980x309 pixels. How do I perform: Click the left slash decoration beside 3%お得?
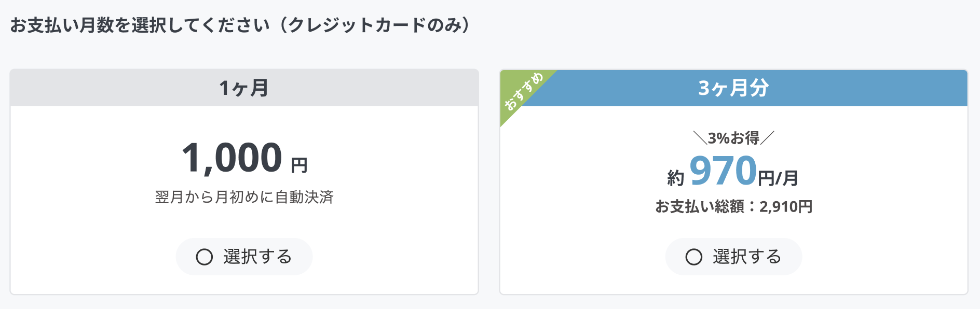(x=700, y=138)
